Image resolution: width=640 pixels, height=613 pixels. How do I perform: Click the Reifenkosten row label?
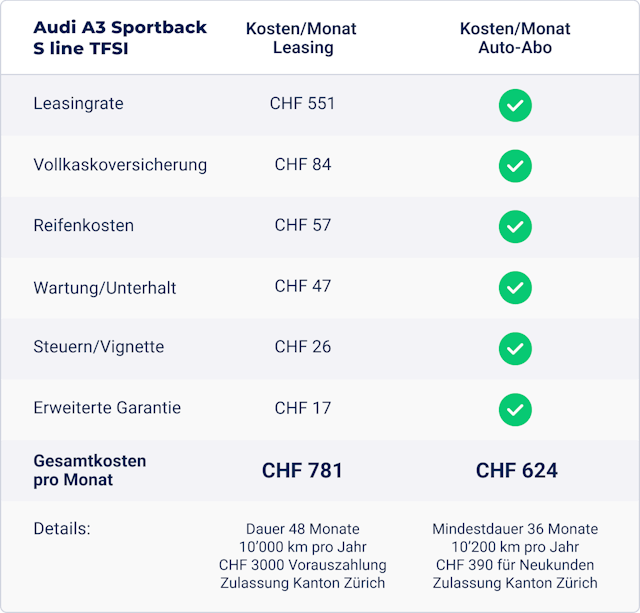(x=83, y=226)
